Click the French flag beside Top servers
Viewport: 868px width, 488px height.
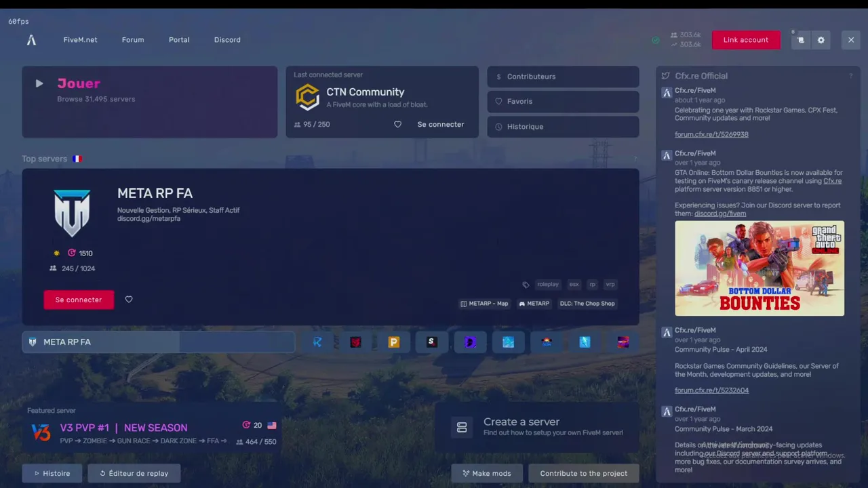pos(77,159)
